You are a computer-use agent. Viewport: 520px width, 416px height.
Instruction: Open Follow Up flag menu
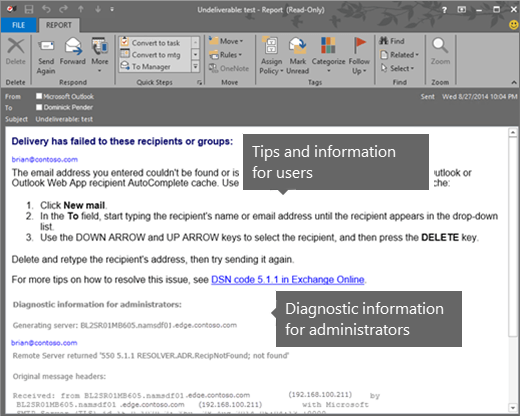(359, 56)
